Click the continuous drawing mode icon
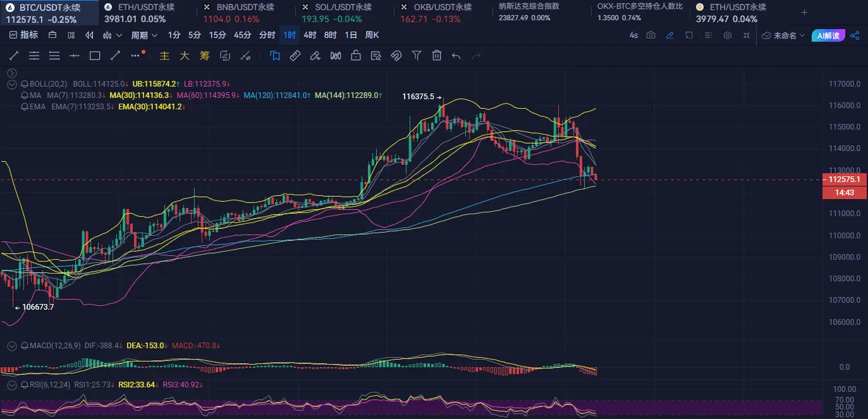This screenshot has height=419, width=868. (225, 56)
